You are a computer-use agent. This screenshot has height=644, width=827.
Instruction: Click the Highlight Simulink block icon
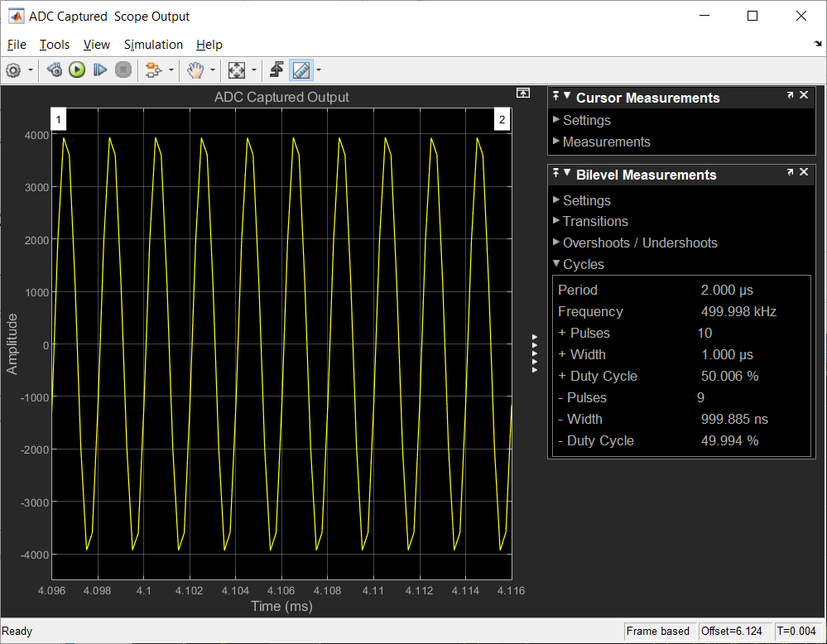[x=151, y=70]
